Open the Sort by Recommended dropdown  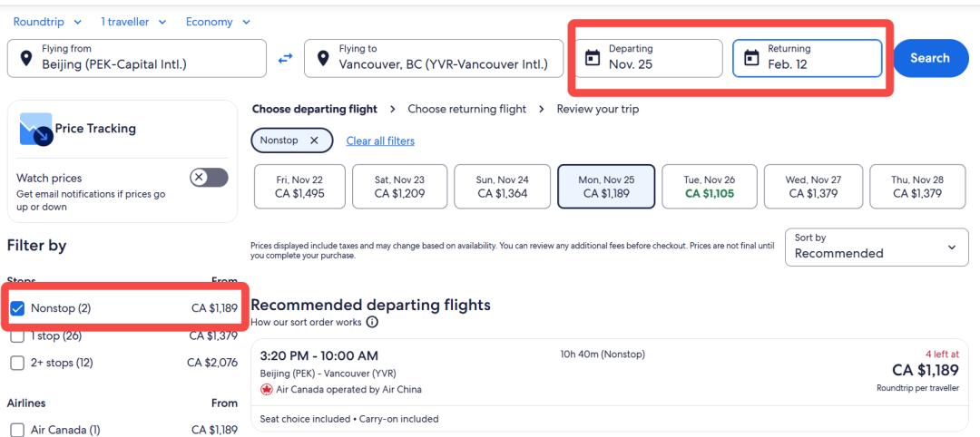(877, 248)
